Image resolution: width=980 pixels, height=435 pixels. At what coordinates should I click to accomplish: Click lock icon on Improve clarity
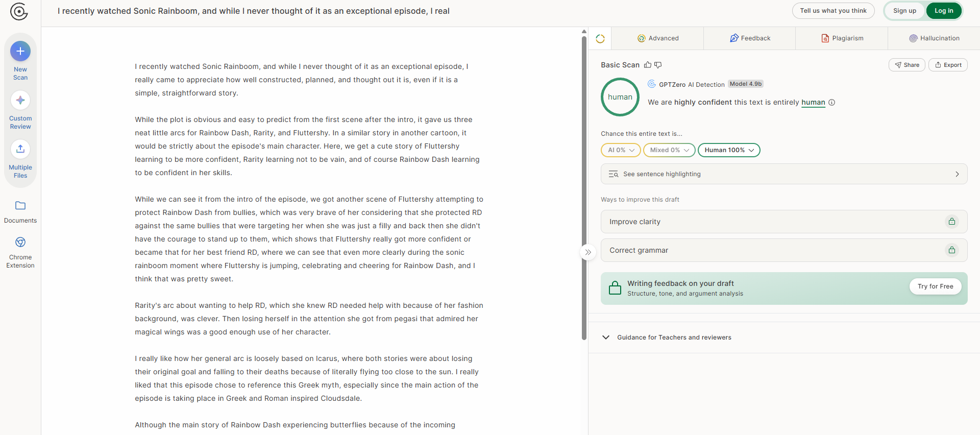952,222
